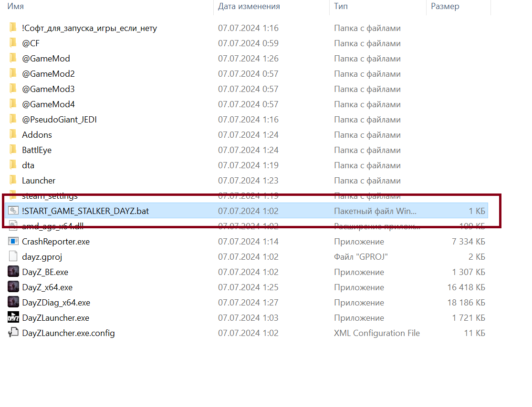The height and width of the screenshot is (407, 532).
Task: Click the dayz.gproj file icon
Action: (x=13, y=257)
